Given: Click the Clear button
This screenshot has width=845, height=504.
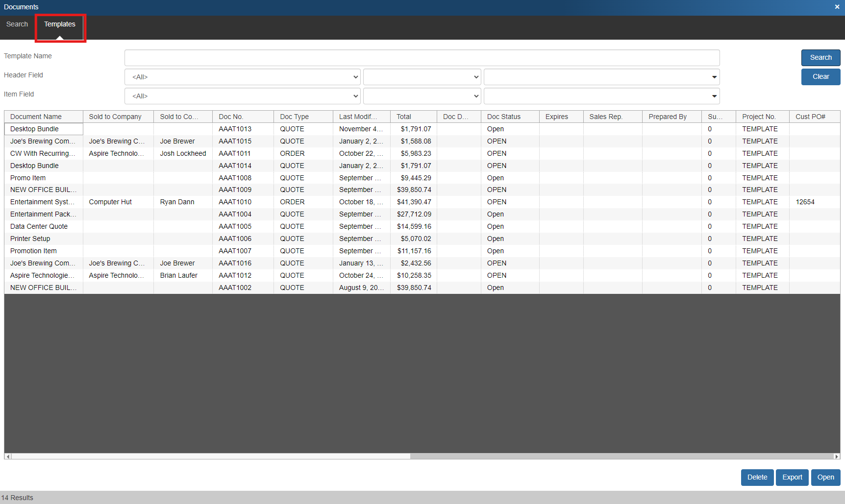Looking at the screenshot, I should click(x=820, y=77).
